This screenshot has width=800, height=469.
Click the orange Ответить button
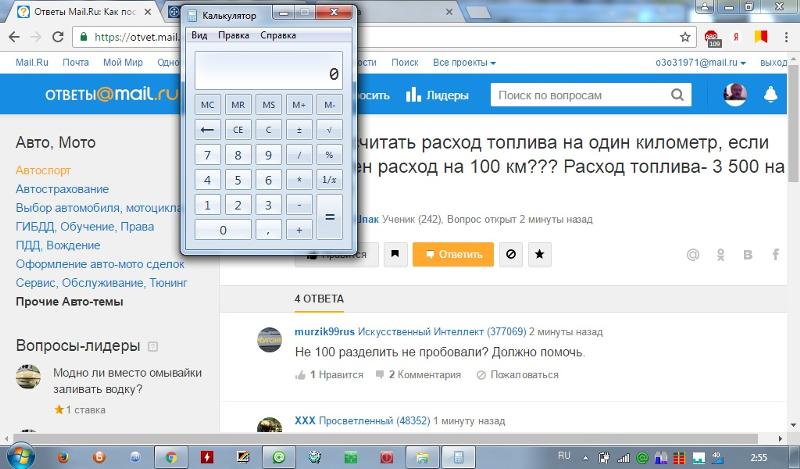point(453,254)
